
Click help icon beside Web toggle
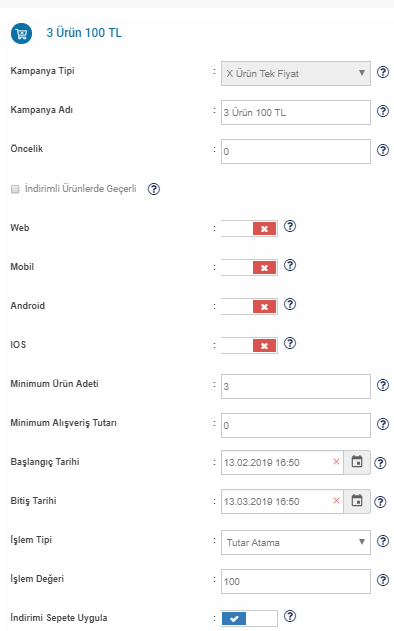[x=290, y=227]
